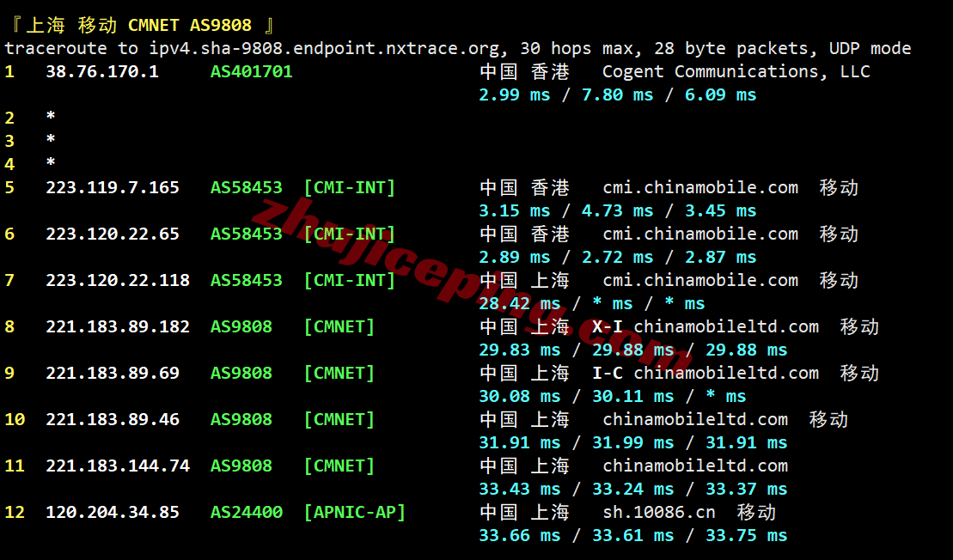
Task: Select IP 221.183.144.74
Action: coord(118,466)
